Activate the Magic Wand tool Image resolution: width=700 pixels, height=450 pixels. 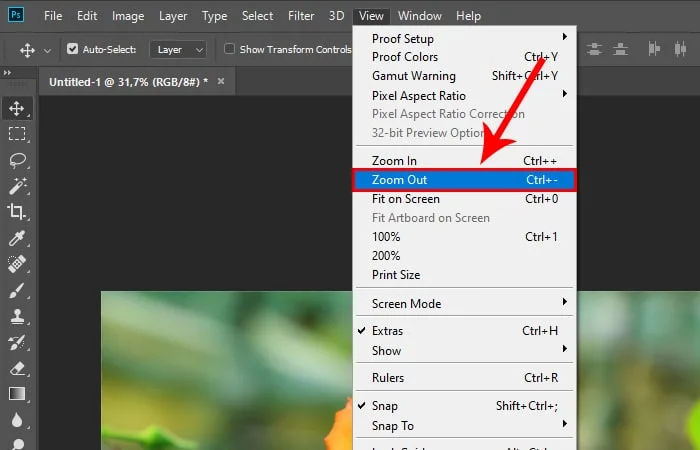(x=17, y=186)
